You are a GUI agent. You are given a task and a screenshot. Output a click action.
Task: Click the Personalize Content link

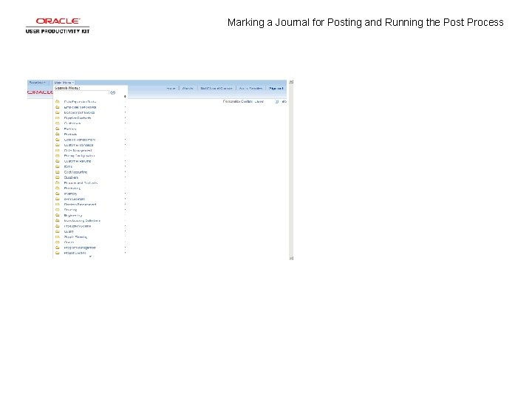237,101
